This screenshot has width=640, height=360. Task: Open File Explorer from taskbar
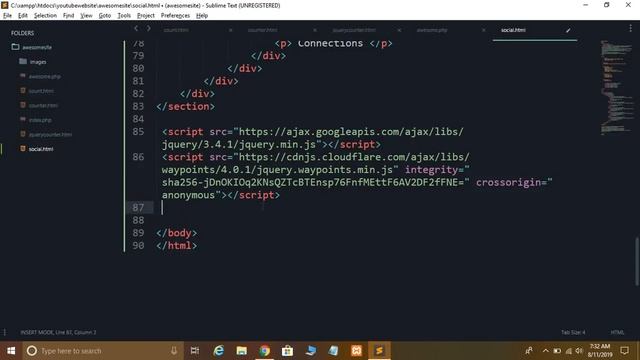point(242,351)
